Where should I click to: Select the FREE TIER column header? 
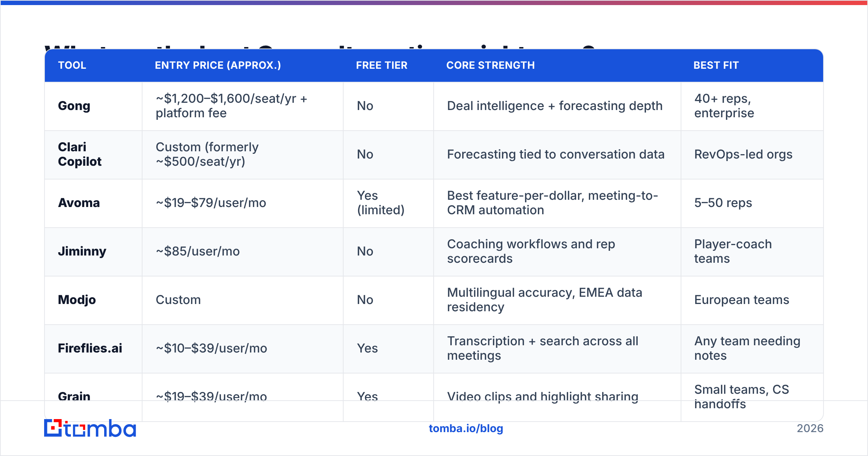(x=382, y=65)
